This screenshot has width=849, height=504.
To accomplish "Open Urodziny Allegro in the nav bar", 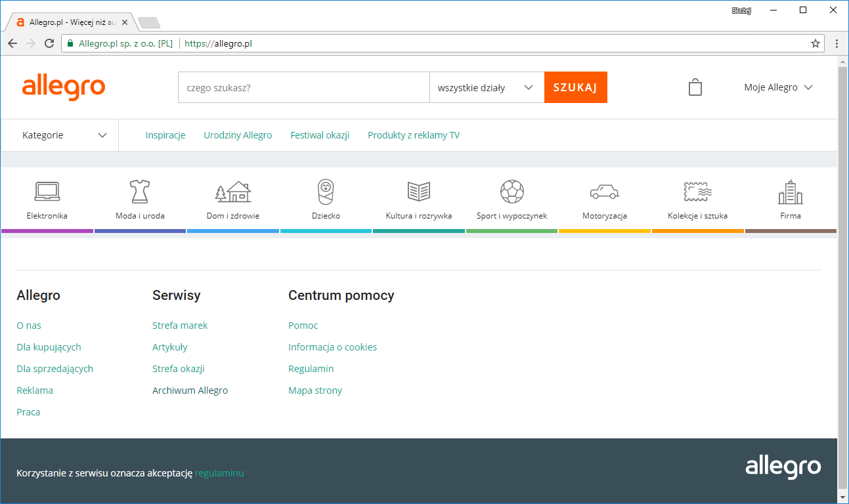I will [x=238, y=135].
